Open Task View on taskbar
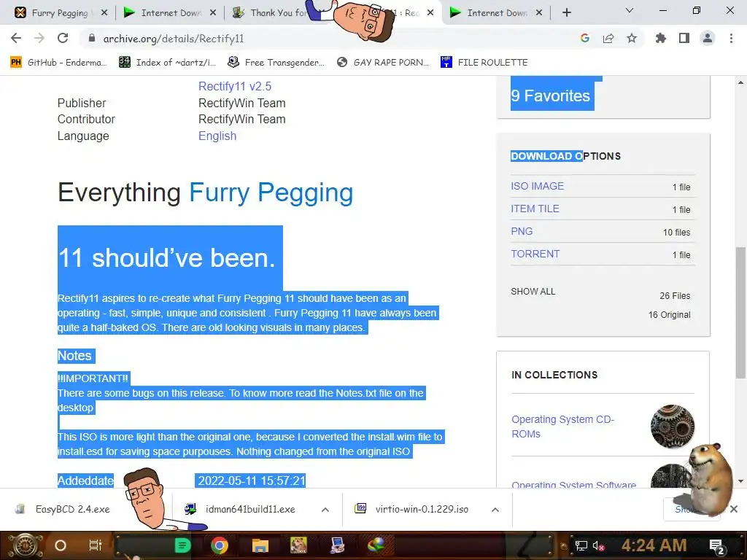Viewport: 747px width, 560px height. point(96,545)
